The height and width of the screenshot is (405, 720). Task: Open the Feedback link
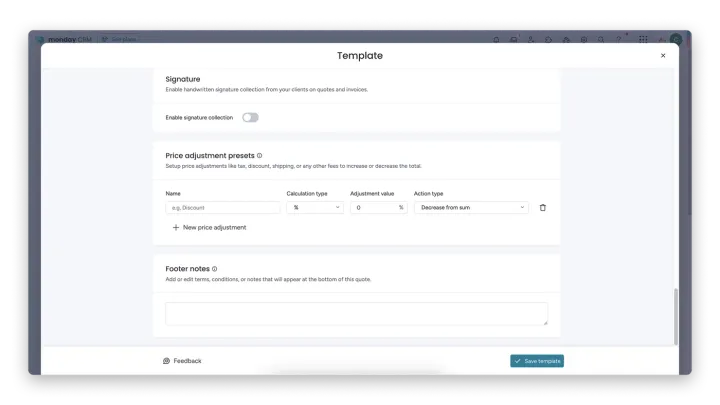(182, 361)
